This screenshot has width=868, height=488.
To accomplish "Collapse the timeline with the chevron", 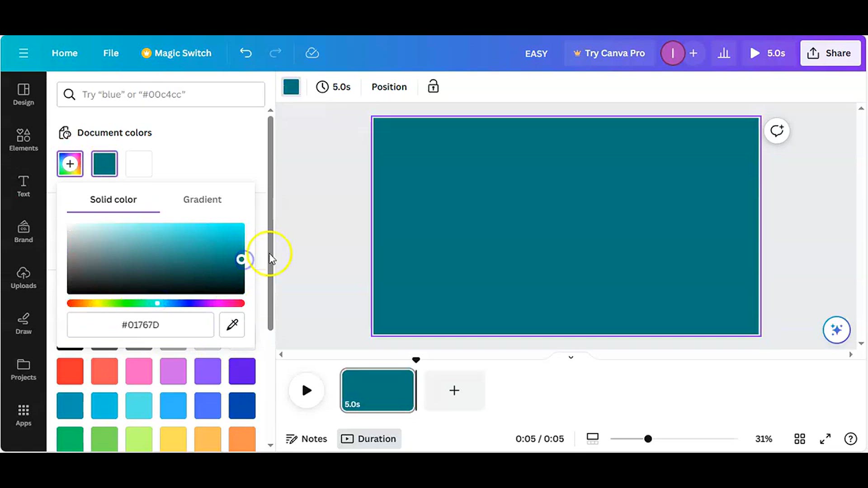I will [x=571, y=357].
